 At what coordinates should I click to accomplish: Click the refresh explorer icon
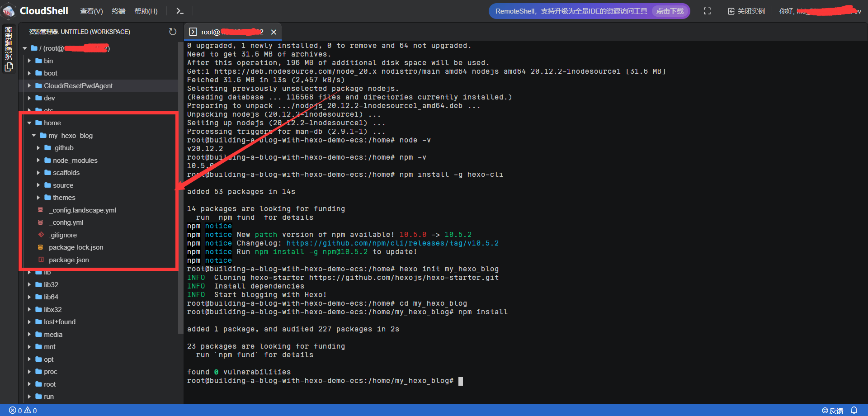[x=173, y=32]
